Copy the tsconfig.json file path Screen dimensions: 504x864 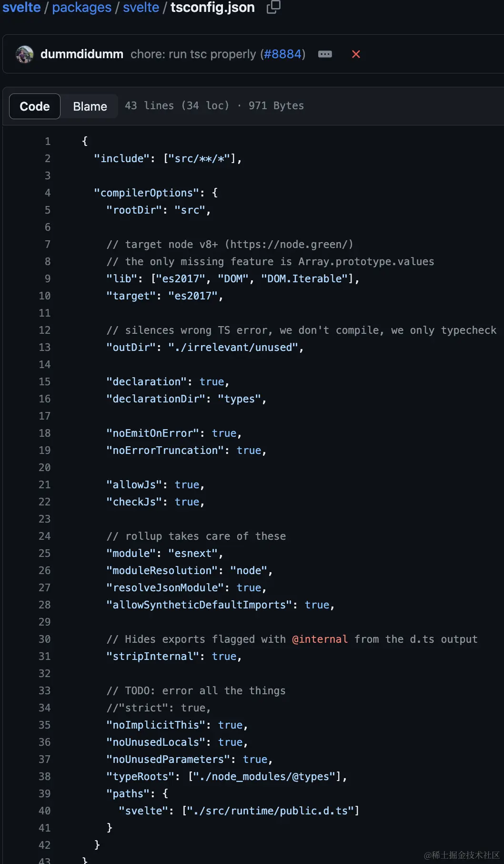coord(272,8)
